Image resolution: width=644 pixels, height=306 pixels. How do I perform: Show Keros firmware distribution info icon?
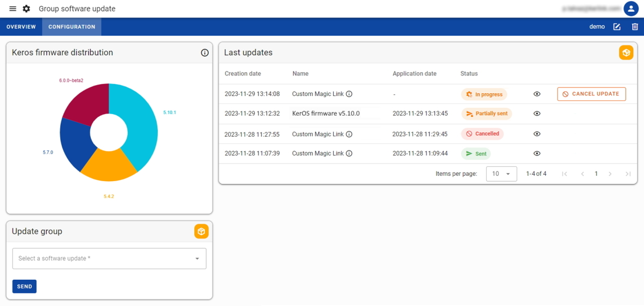[204, 53]
